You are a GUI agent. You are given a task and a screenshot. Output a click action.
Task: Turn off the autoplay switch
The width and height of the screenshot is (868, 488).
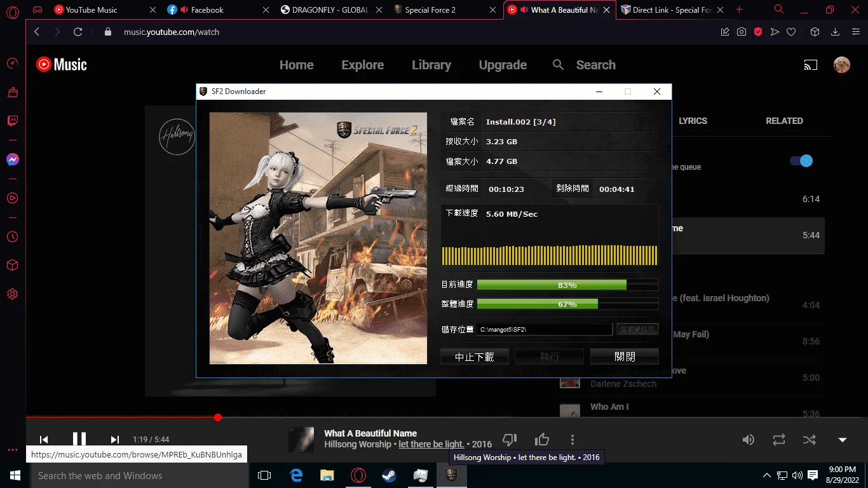pyautogui.click(x=801, y=161)
